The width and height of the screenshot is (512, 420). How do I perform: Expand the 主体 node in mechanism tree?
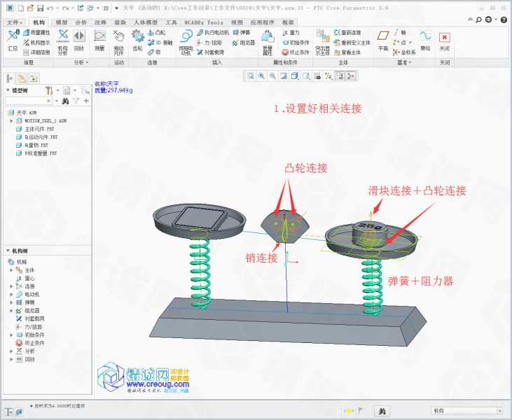click(x=11, y=270)
